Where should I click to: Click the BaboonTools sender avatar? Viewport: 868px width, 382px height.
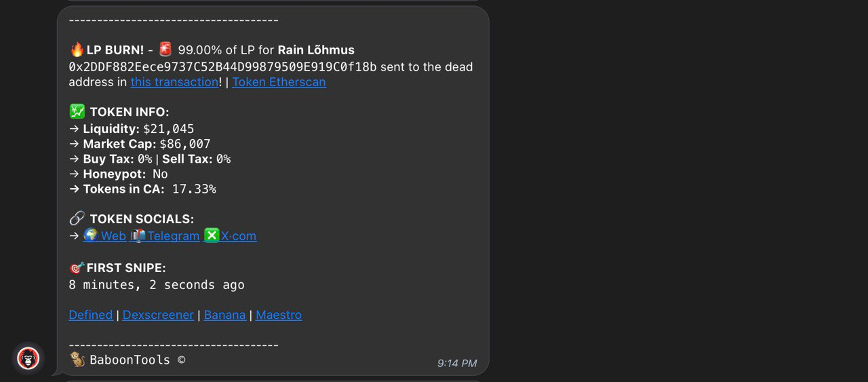28,358
